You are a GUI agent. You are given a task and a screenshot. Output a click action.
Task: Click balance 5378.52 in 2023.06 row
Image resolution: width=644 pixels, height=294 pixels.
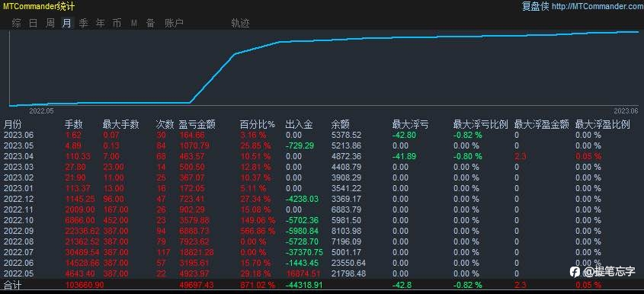(346, 135)
